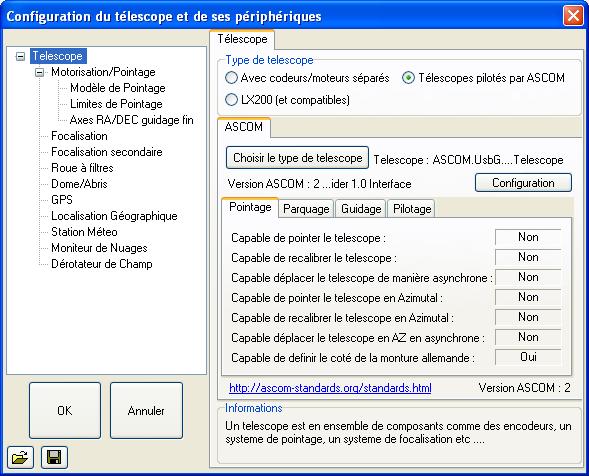Click Non value for manière asynchrone row

click(528, 277)
